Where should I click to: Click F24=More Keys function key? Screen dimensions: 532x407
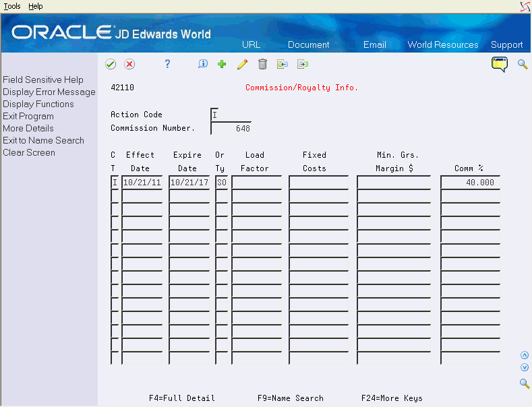click(x=392, y=398)
